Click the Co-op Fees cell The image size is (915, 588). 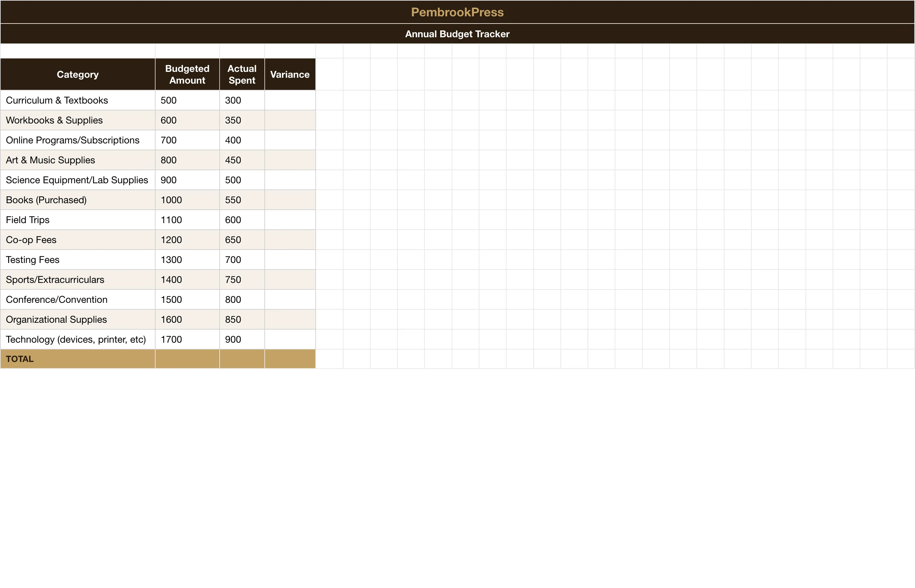click(x=78, y=240)
